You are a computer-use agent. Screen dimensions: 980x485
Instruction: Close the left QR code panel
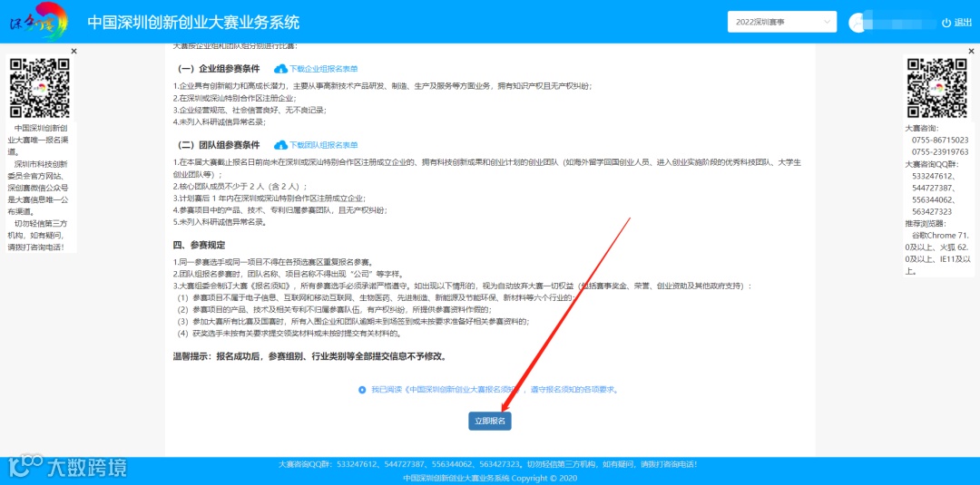coord(73,51)
